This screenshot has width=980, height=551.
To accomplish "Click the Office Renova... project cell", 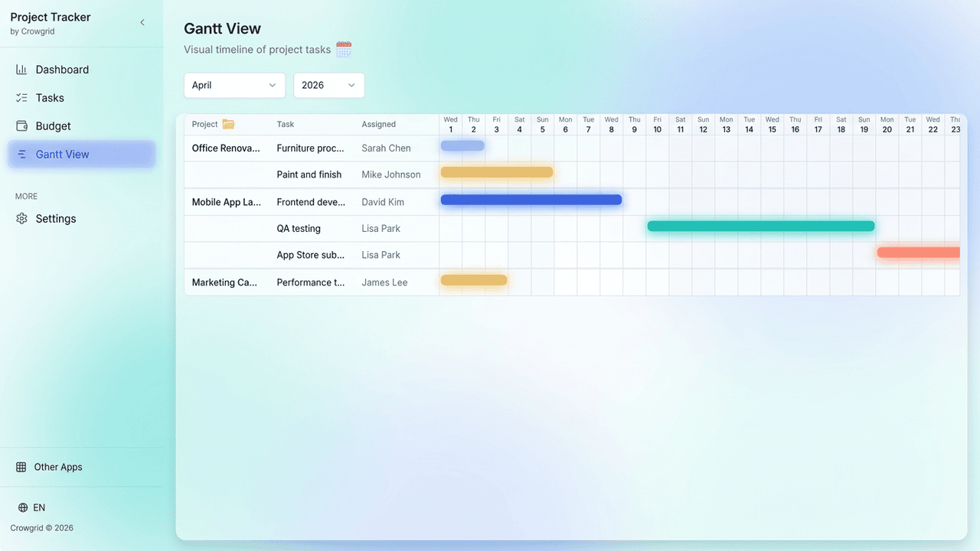I will coord(226,148).
